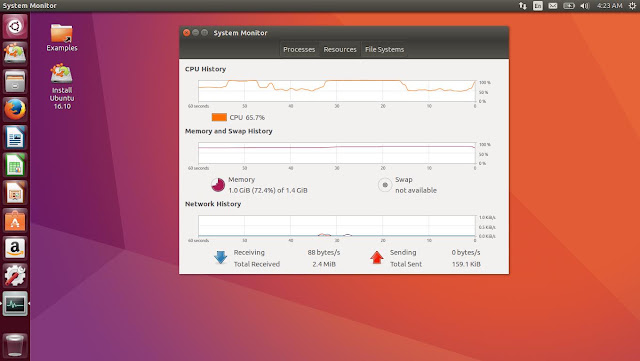640x361 pixels.
Task: Click the 'Total Received' label
Action: click(256, 264)
